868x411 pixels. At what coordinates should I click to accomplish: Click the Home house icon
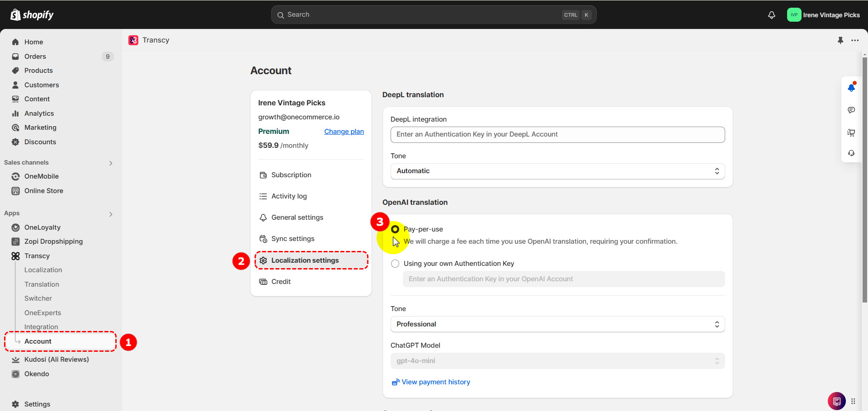point(15,42)
